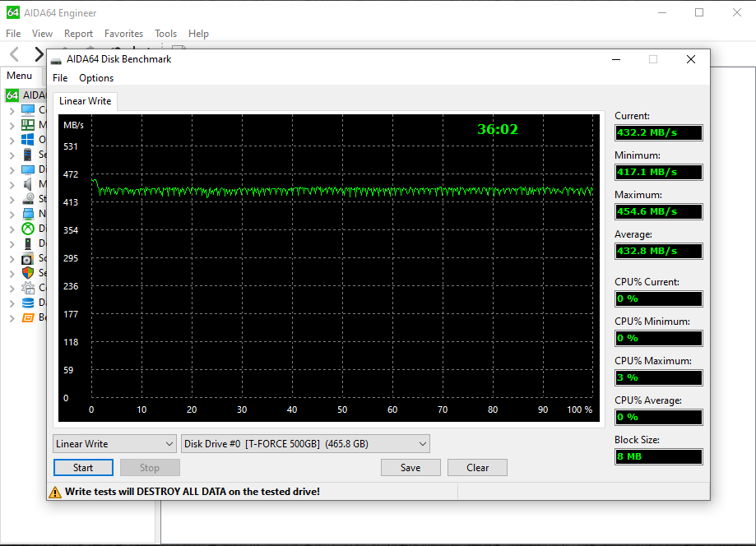Expand the Operating System node chevron
This screenshot has width=756, height=546.
pos(12,141)
